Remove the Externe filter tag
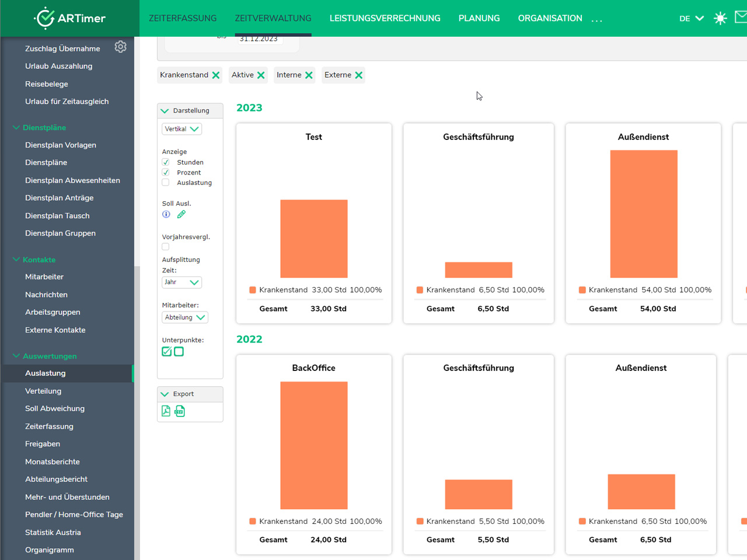The height and width of the screenshot is (560, 747). tap(359, 75)
